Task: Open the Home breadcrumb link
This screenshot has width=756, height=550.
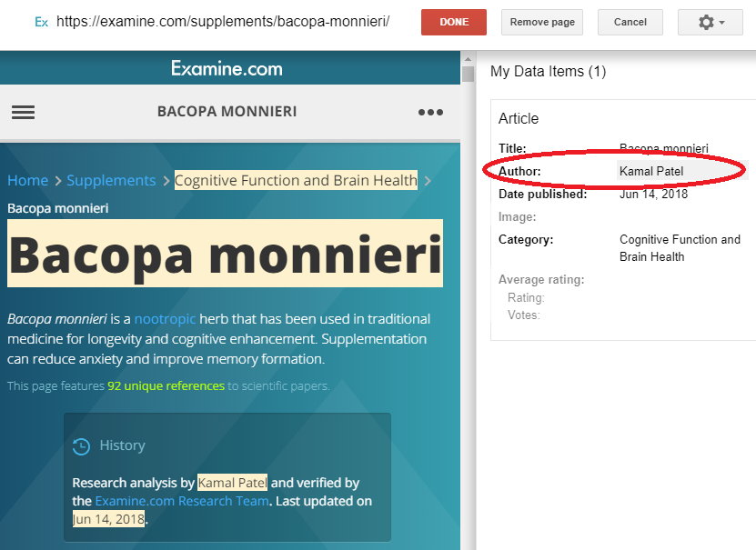Action: tap(27, 181)
